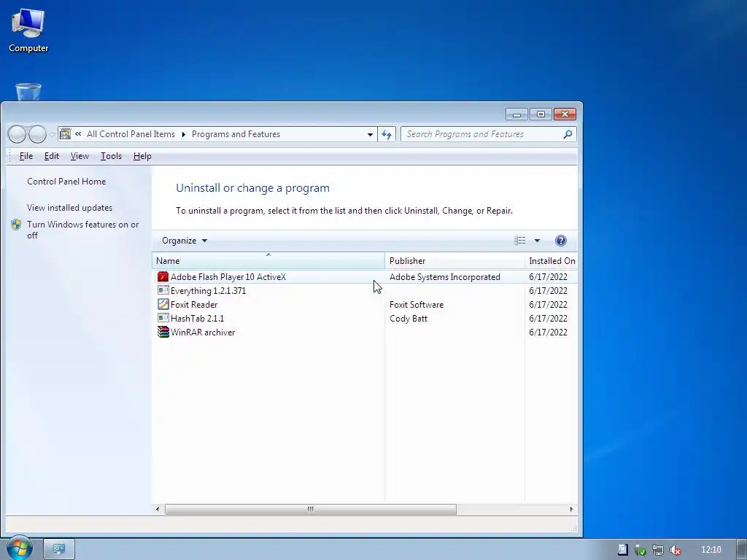Click the WinRAR row's 6/17/2022 date
The height and width of the screenshot is (560, 747).
point(548,332)
